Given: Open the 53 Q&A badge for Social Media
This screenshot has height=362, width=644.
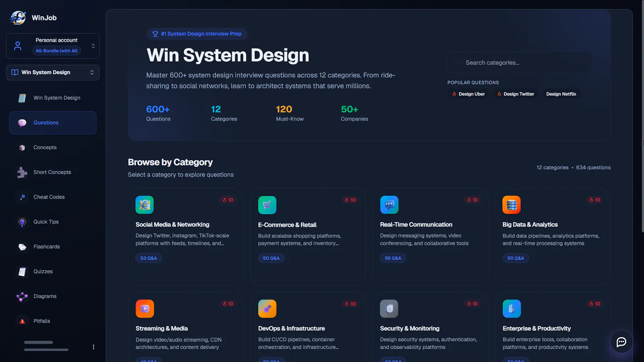Looking at the screenshot, I should coord(149,258).
